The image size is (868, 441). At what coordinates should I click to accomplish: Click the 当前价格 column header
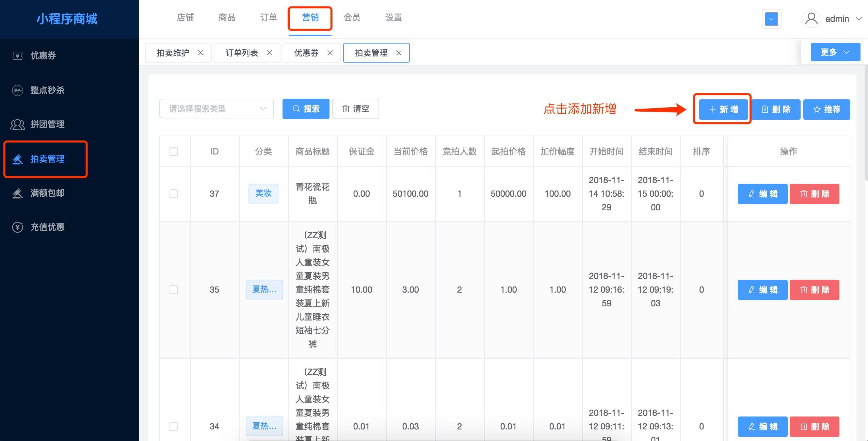411,151
